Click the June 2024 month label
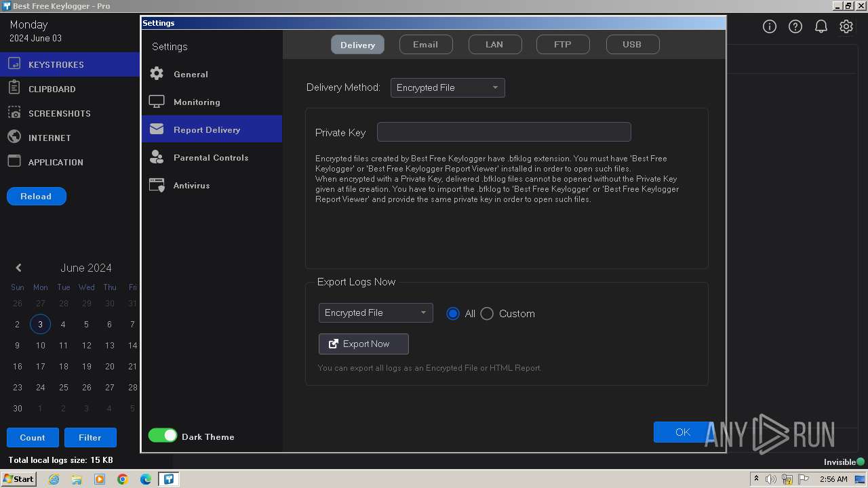This screenshot has height=488, width=868. [x=86, y=268]
